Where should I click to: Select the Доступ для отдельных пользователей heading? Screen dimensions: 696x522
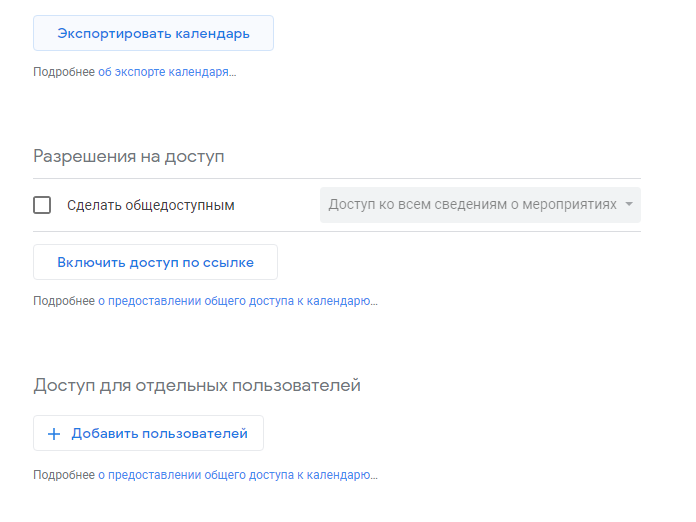[x=197, y=385]
